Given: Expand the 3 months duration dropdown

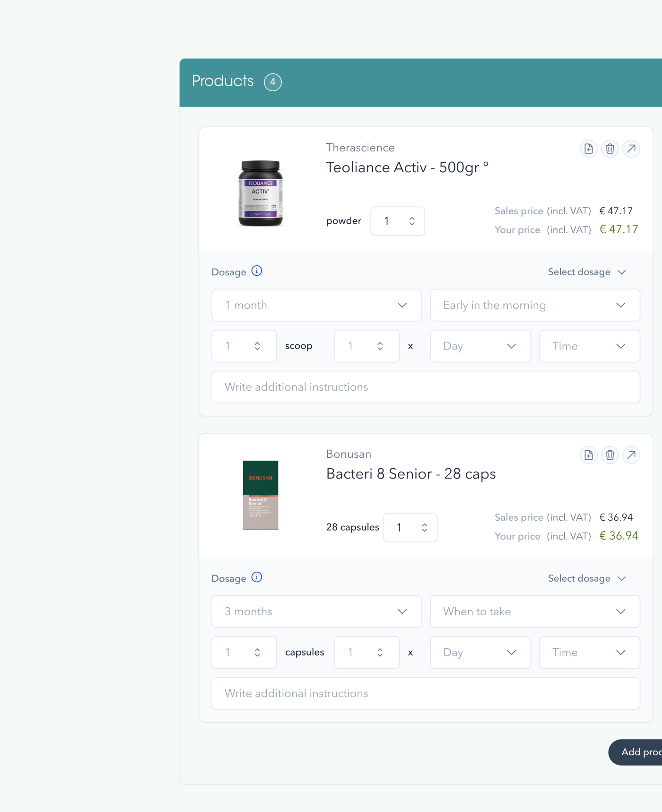Looking at the screenshot, I should pyautogui.click(x=316, y=611).
